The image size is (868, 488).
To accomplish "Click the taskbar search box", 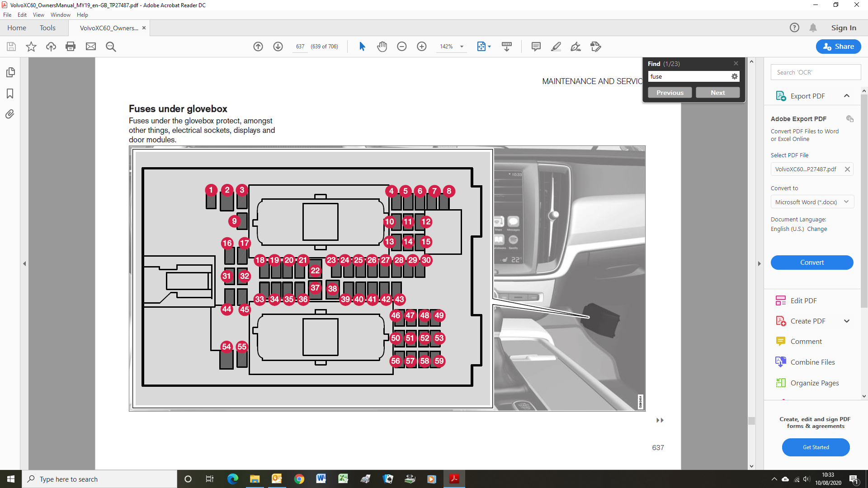I will click(99, 479).
